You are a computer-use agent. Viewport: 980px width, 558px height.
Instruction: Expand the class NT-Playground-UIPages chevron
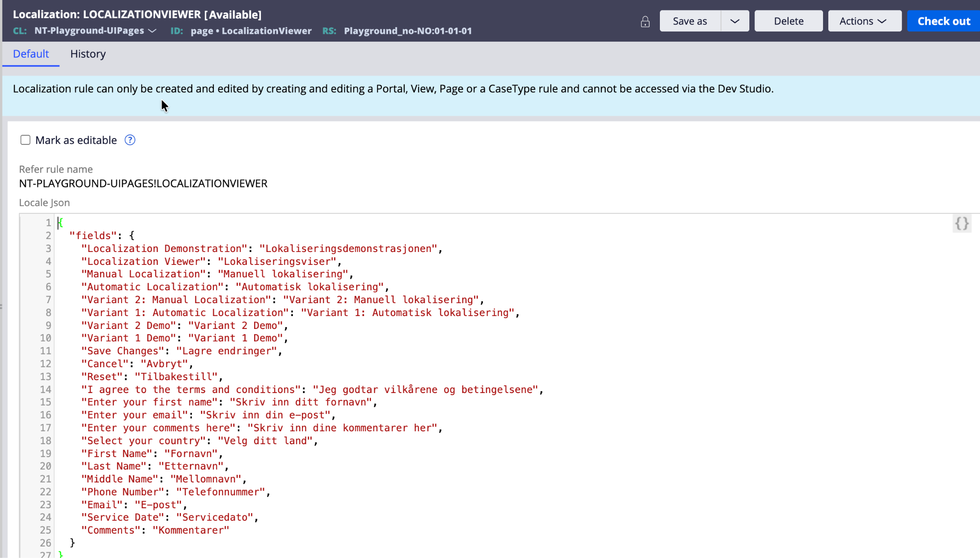point(153,31)
